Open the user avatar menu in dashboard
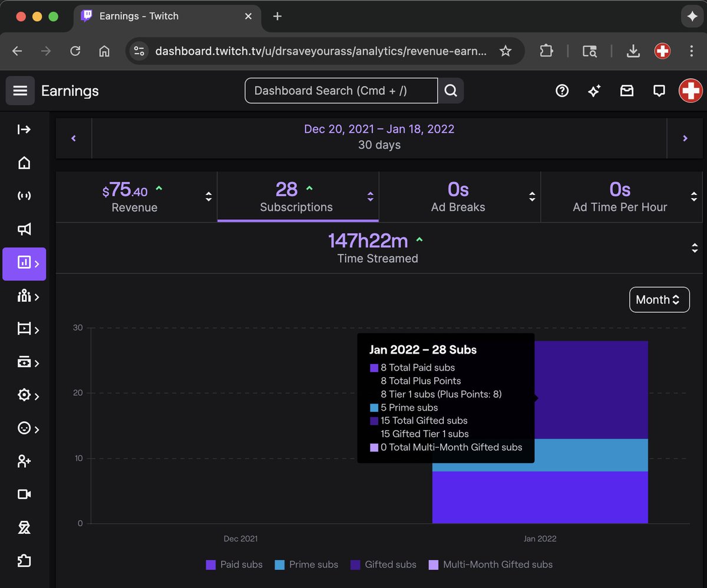Screen dimensions: 707x588 pos(691,91)
